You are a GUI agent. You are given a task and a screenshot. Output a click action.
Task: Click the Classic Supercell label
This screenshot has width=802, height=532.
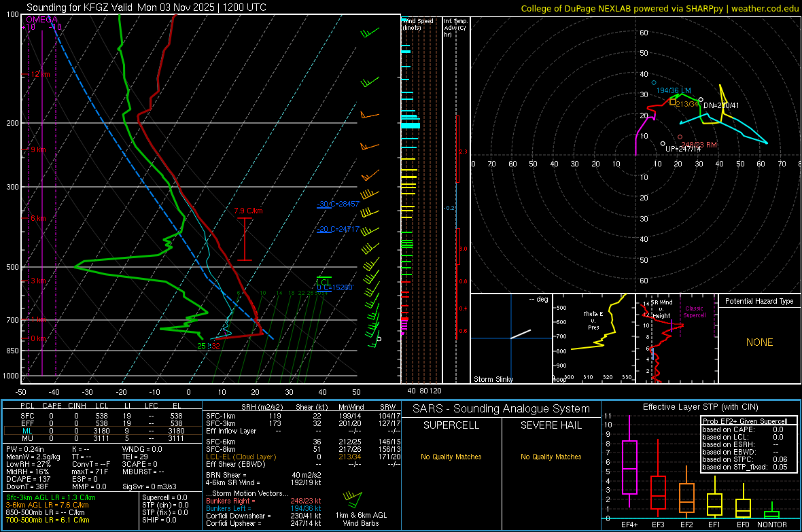[x=695, y=312]
